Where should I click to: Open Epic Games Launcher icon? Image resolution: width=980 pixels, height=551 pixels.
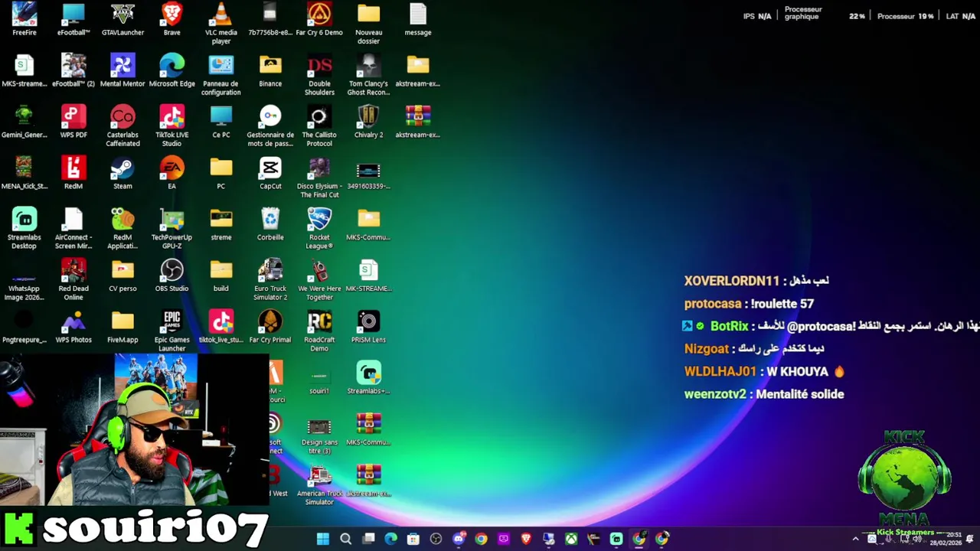tap(172, 331)
